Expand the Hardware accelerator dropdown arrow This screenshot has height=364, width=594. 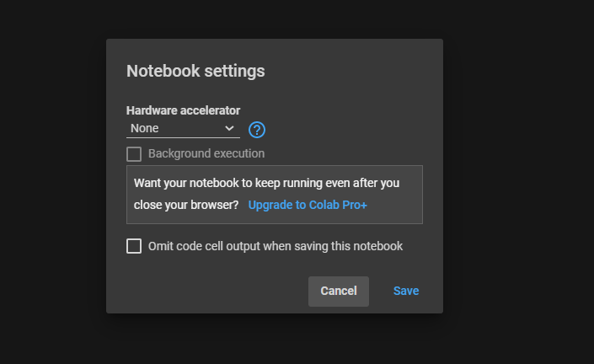pos(229,129)
